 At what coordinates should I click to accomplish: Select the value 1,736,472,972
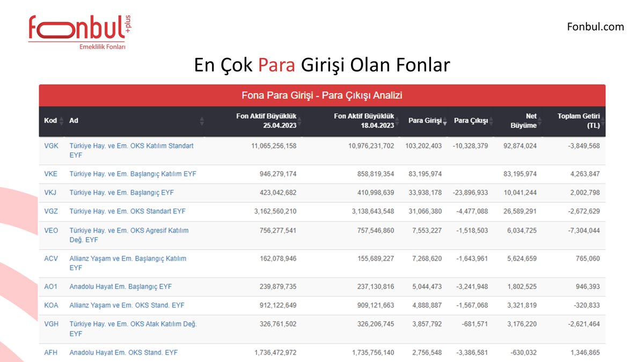[x=275, y=353]
